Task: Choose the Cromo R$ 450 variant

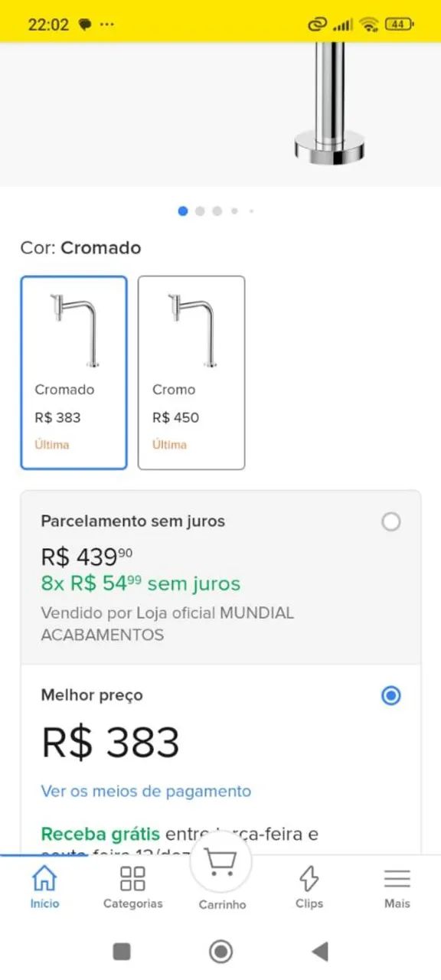Action: point(191,371)
